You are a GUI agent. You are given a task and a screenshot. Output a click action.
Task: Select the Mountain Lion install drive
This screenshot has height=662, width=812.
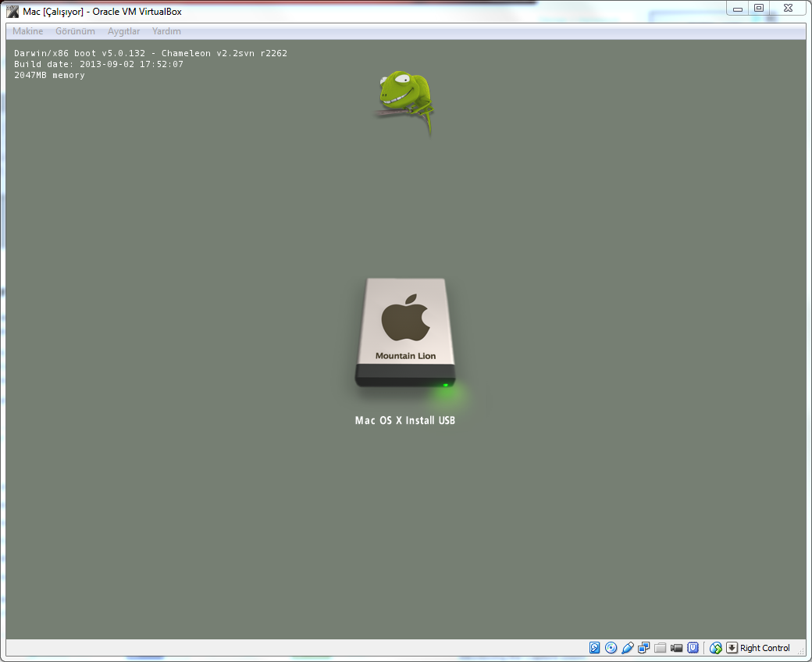tap(405, 333)
